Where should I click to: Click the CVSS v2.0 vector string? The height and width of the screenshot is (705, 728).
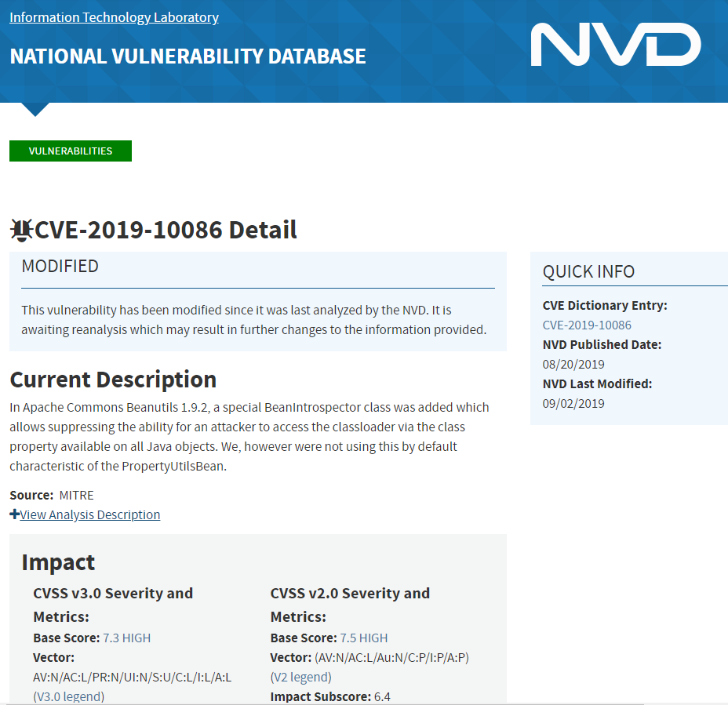pyautogui.click(x=391, y=657)
